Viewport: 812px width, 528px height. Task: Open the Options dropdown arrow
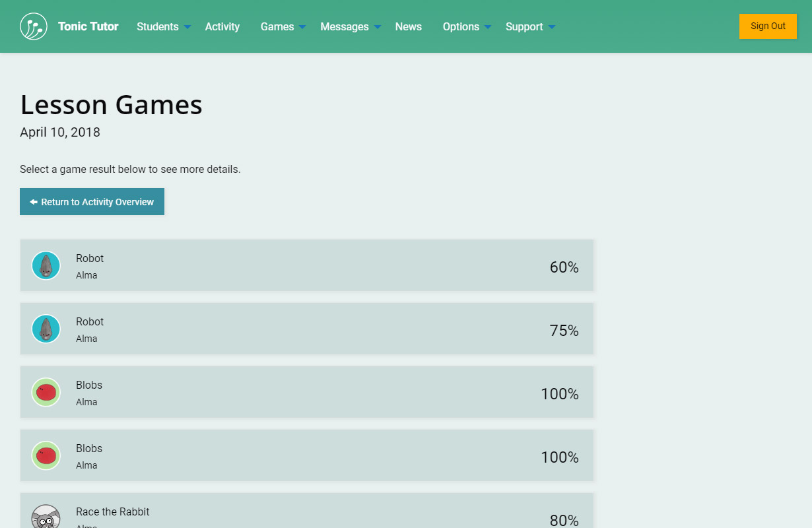click(488, 27)
